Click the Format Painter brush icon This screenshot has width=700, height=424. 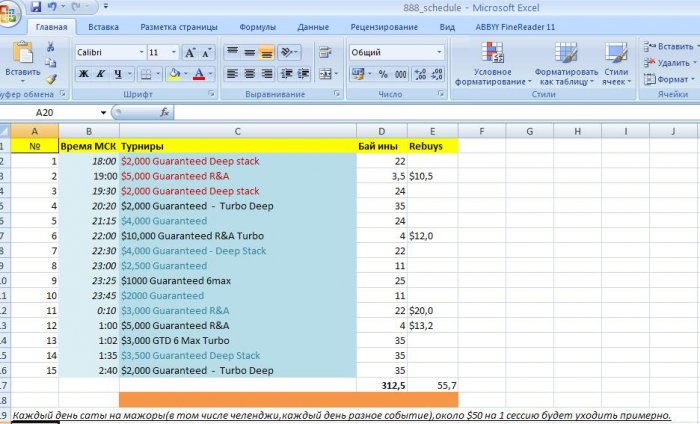pos(51,79)
